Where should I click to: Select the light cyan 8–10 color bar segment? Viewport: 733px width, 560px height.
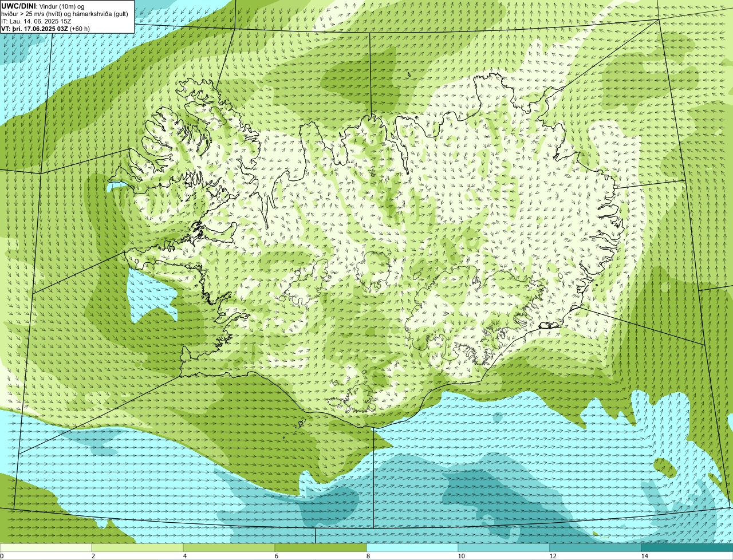[412, 547]
